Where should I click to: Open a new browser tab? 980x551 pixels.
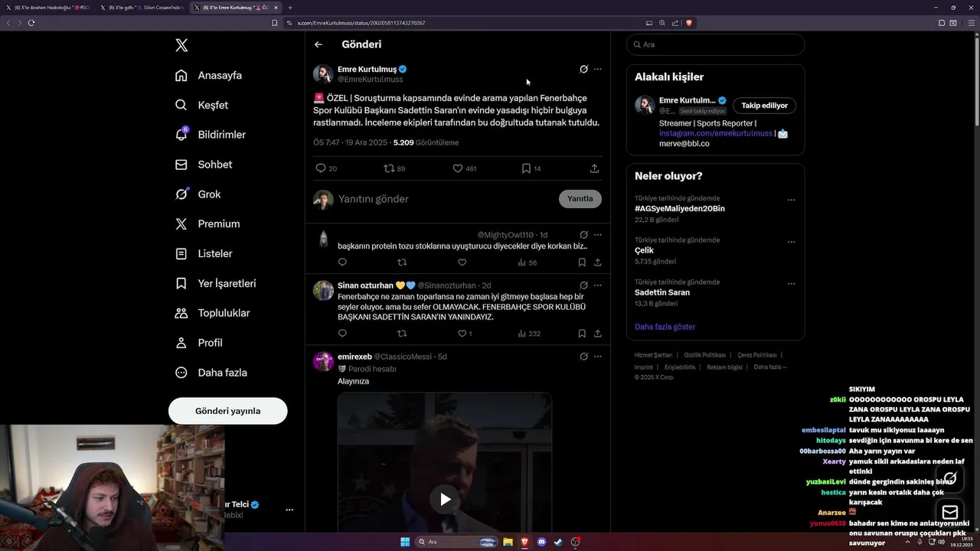pyautogui.click(x=290, y=8)
